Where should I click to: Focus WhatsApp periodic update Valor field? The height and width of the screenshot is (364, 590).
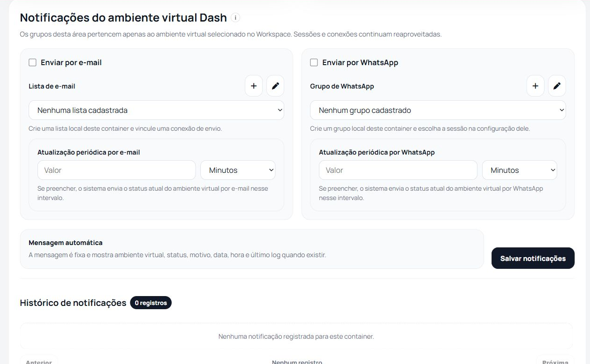click(x=398, y=170)
